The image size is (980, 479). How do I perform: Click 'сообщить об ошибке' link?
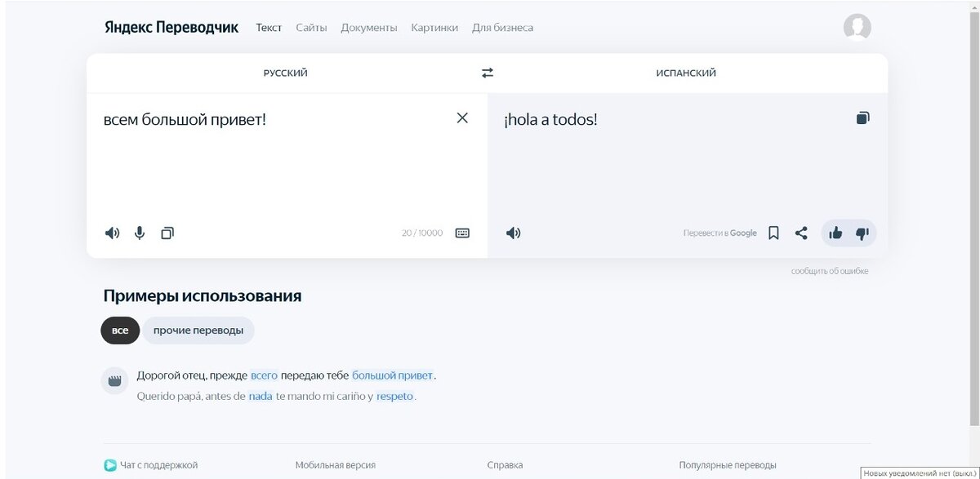click(x=830, y=271)
